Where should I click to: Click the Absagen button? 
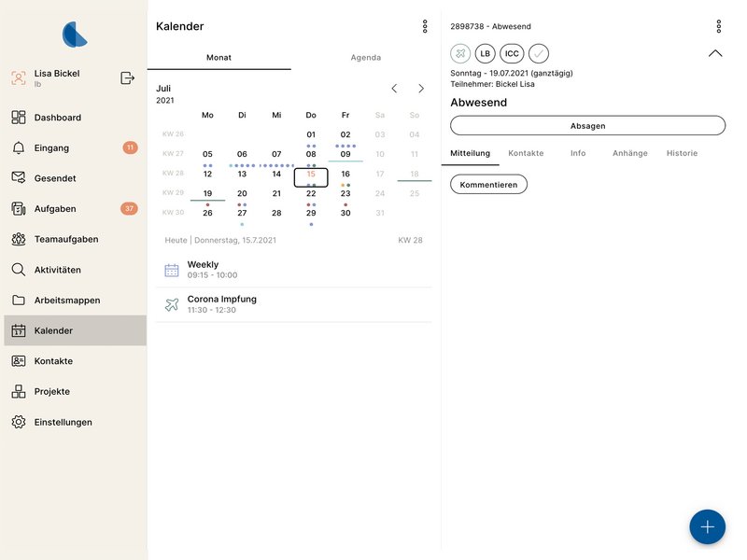(x=587, y=125)
